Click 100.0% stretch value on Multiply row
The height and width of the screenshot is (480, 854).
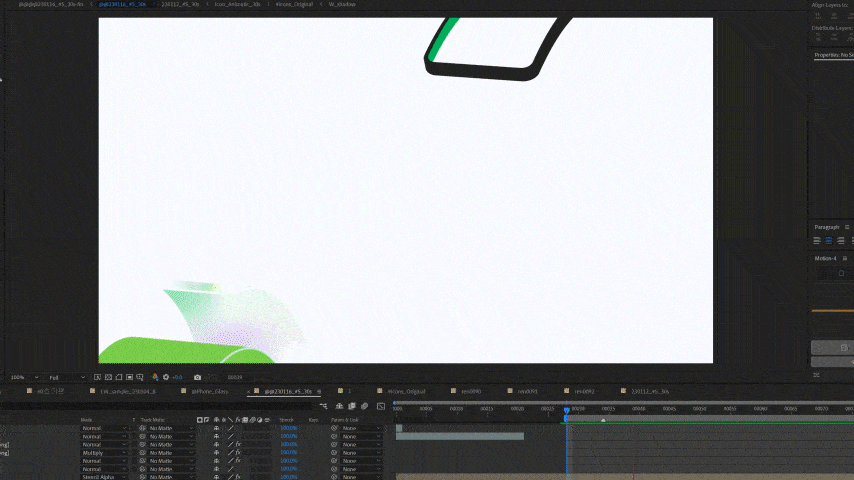[289, 453]
